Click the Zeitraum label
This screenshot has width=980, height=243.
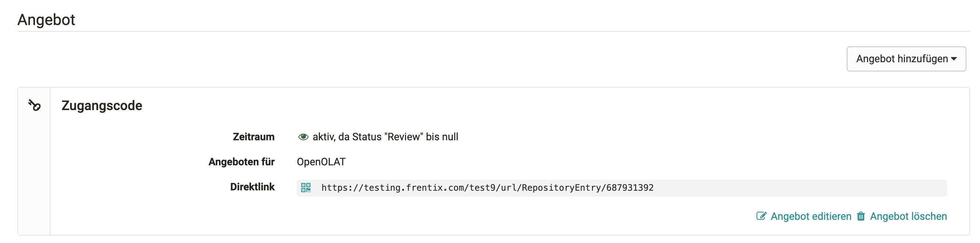click(x=253, y=137)
